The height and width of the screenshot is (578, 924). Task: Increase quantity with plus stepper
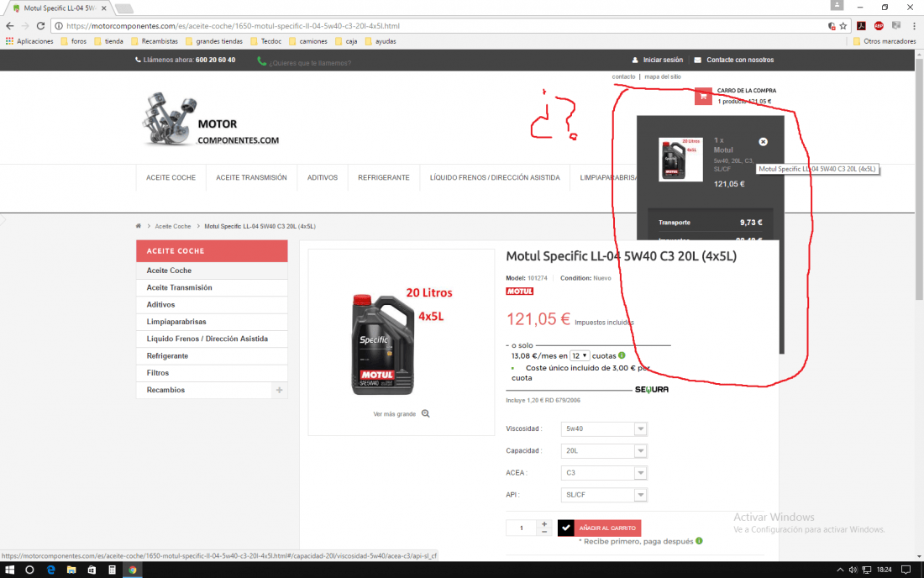(544, 523)
